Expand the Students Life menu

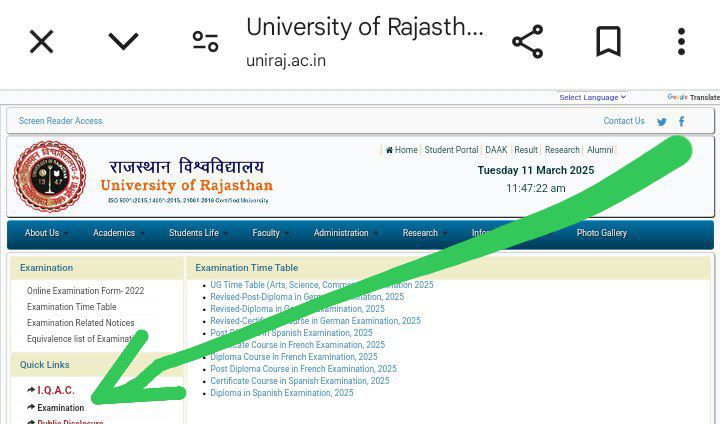[x=197, y=233]
